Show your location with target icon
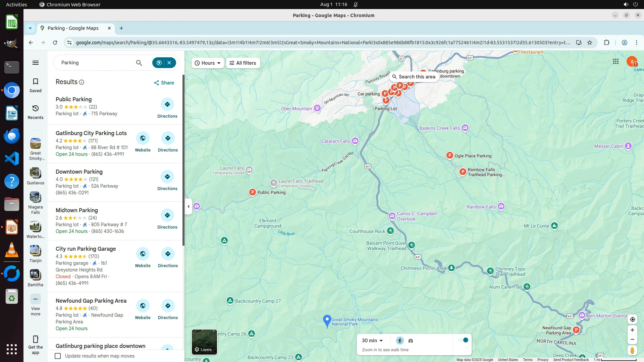 click(x=632, y=319)
